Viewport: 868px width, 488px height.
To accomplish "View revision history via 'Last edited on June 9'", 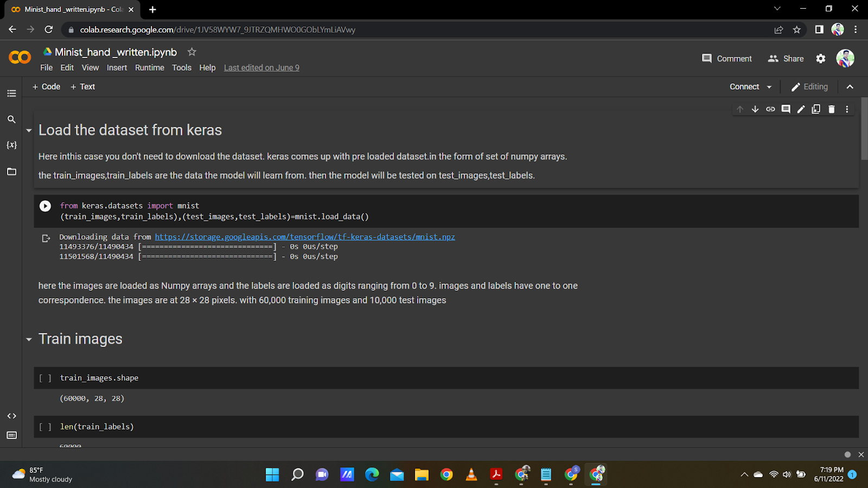I will [x=261, y=68].
